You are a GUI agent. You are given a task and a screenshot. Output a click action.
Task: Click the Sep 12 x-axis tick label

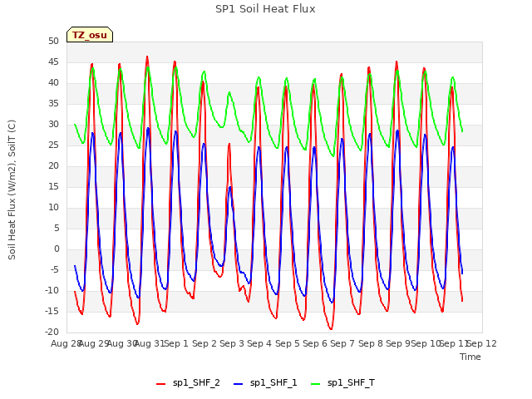[482, 343]
